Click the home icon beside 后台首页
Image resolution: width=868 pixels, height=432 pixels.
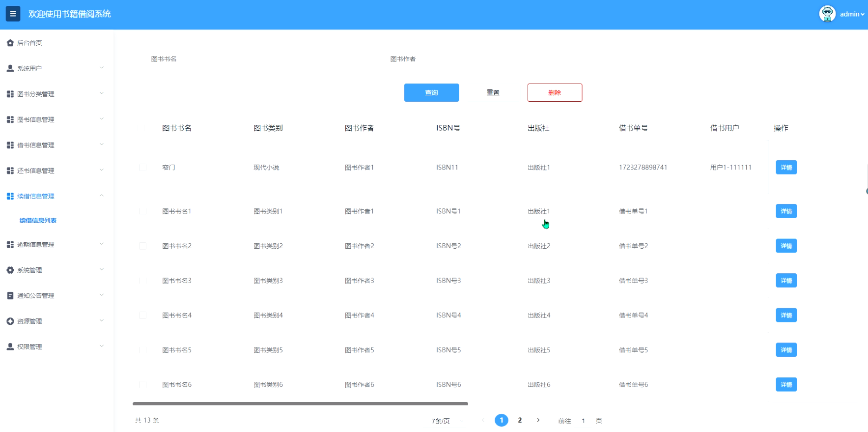pos(10,43)
